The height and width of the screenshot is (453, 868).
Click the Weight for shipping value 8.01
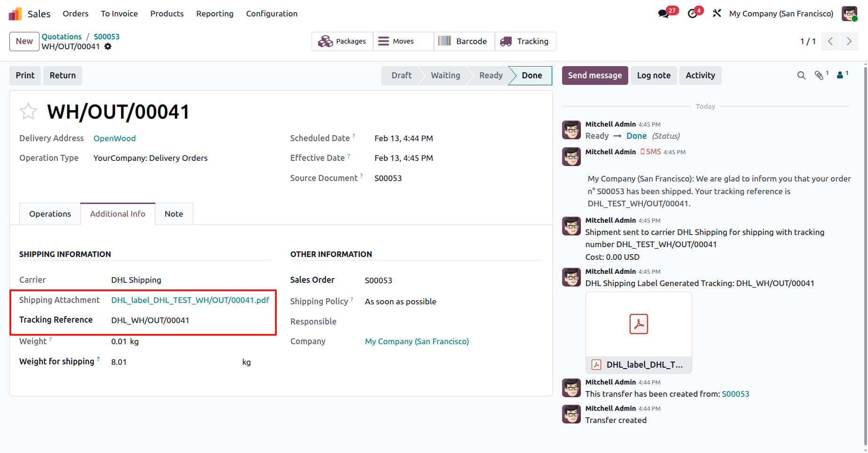[x=119, y=362]
